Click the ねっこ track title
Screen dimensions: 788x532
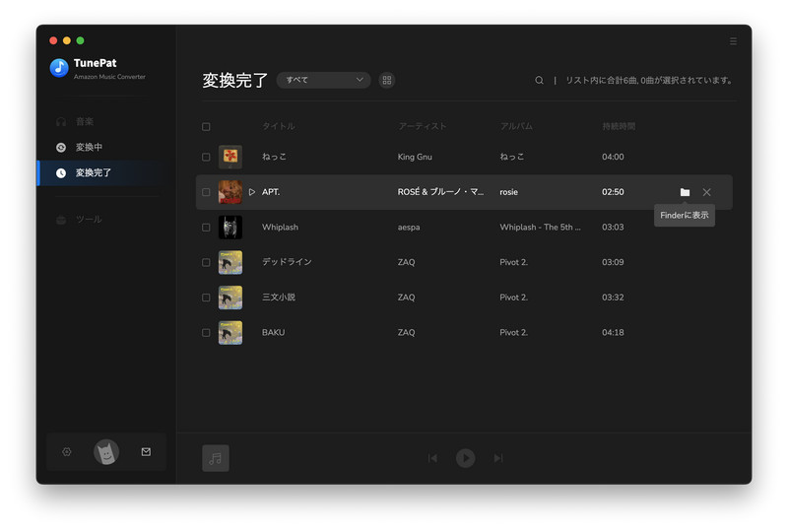click(274, 157)
